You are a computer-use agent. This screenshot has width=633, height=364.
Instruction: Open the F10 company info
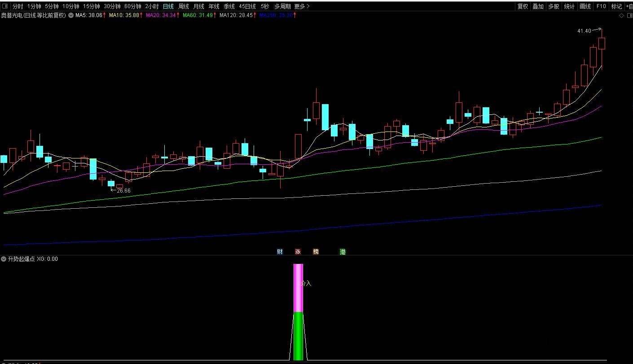[601, 6]
